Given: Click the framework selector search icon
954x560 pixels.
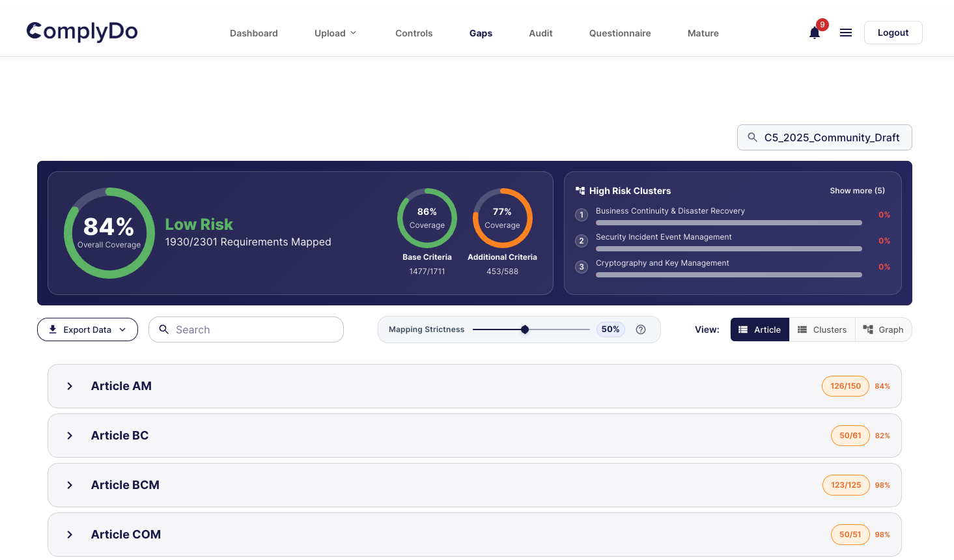Looking at the screenshot, I should [x=752, y=137].
